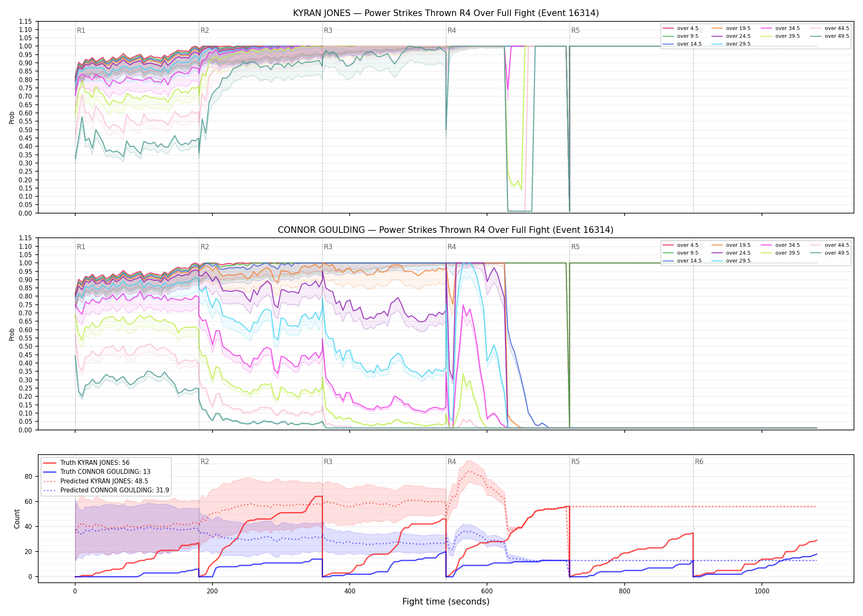Click the KYRAN JONES Power Strikes chart title

pos(446,13)
